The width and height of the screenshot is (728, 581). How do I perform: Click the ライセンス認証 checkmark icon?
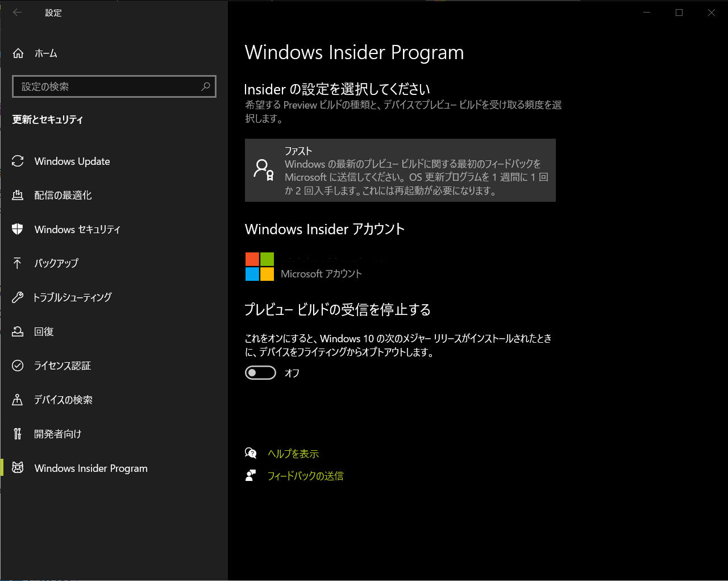coord(18,366)
